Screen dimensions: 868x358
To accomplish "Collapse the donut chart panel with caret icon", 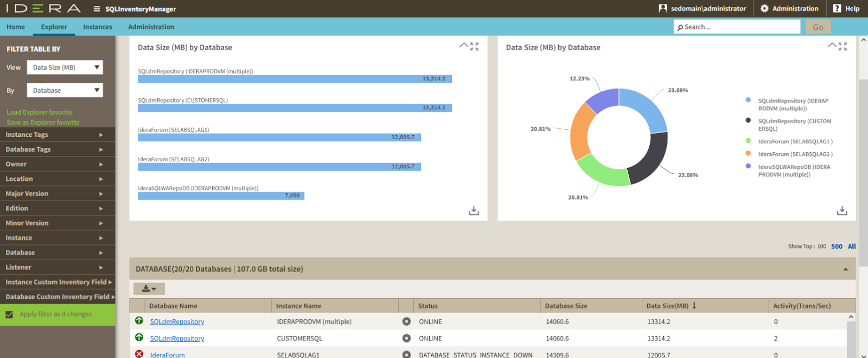I will [832, 46].
